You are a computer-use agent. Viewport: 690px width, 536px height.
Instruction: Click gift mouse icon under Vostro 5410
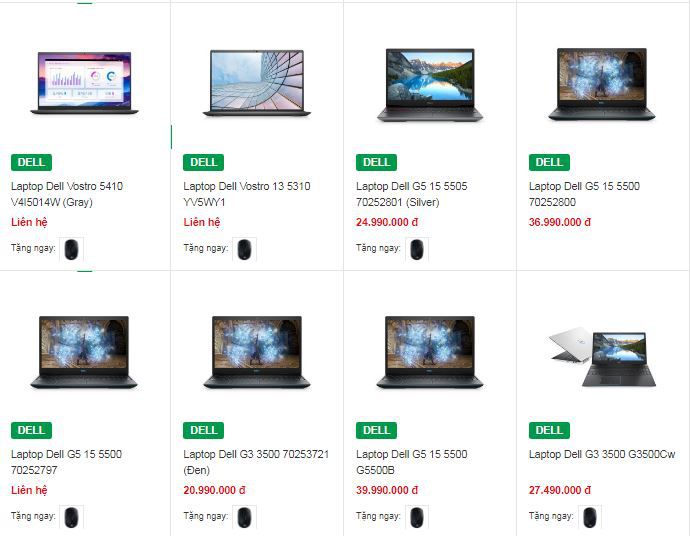coord(71,249)
